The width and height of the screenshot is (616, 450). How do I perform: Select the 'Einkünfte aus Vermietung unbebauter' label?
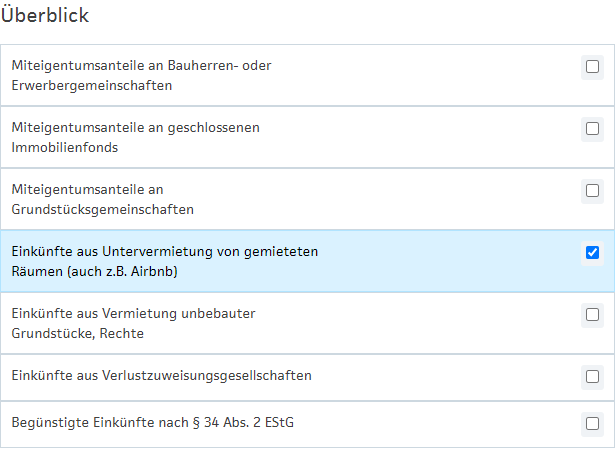click(133, 314)
